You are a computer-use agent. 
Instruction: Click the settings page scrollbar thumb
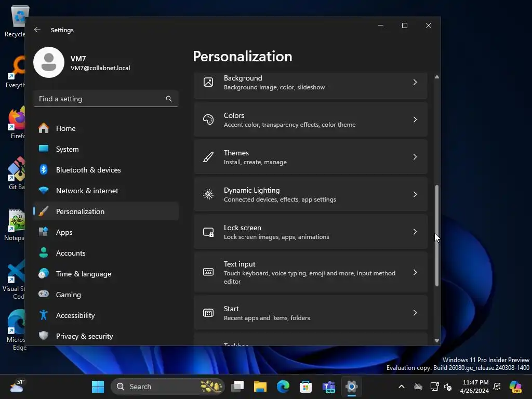(436, 235)
